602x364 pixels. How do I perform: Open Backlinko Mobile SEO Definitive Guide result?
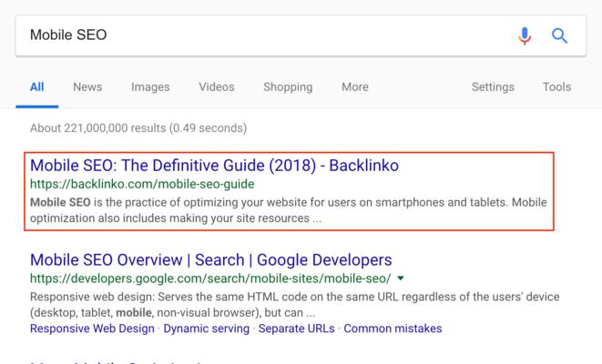(x=214, y=166)
